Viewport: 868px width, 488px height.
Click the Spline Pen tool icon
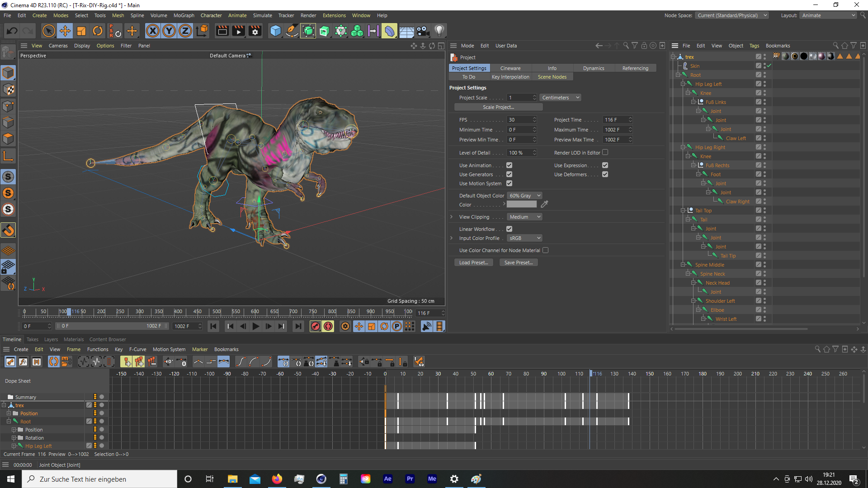292,31
